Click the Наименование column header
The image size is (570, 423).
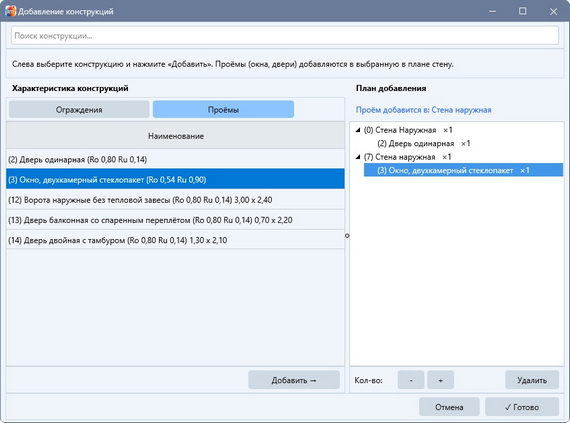pyautogui.click(x=175, y=136)
